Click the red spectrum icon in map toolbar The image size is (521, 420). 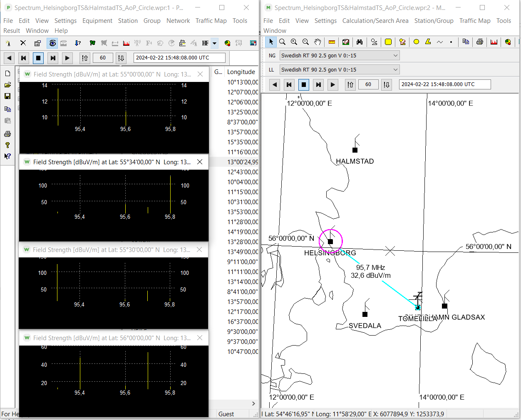pos(494,42)
